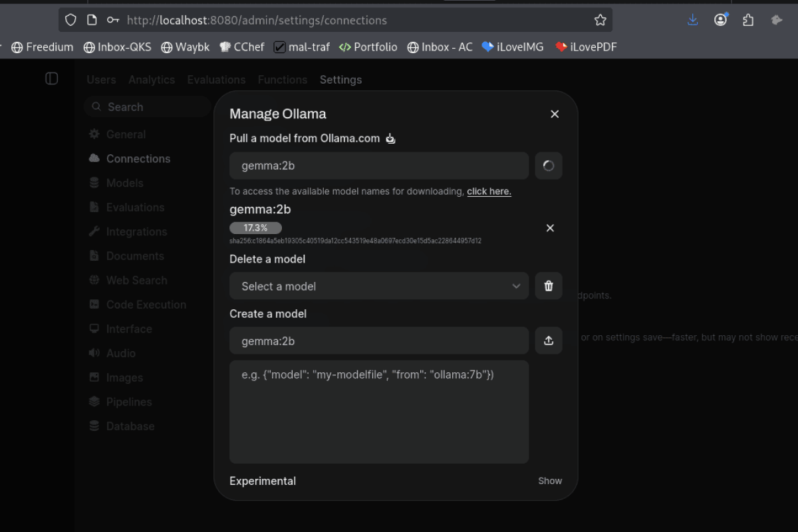Open Firefox account profile icon

coord(720,20)
